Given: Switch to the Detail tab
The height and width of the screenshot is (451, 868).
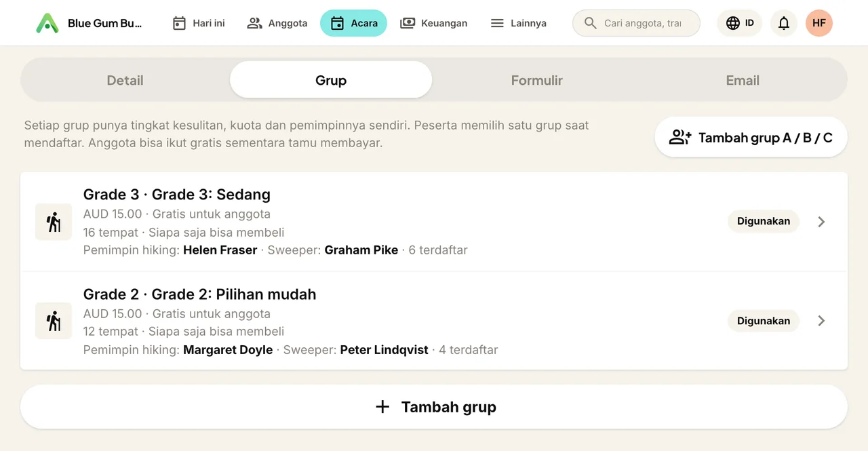Looking at the screenshot, I should tap(125, 80).
